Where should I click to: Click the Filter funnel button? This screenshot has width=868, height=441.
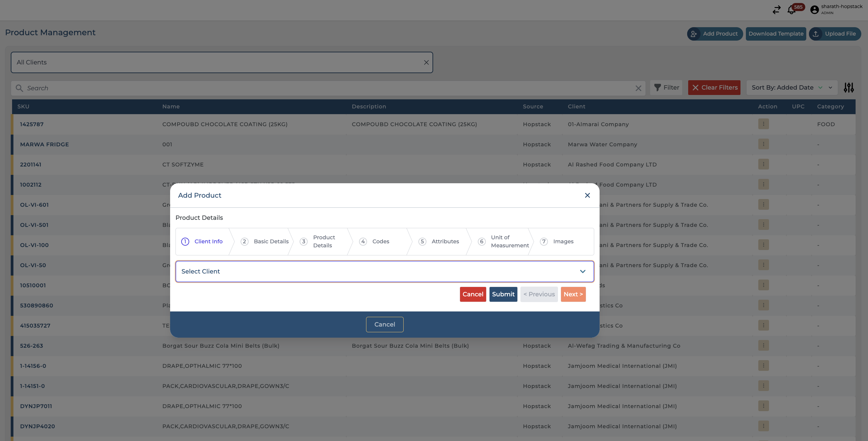[666, 88]
